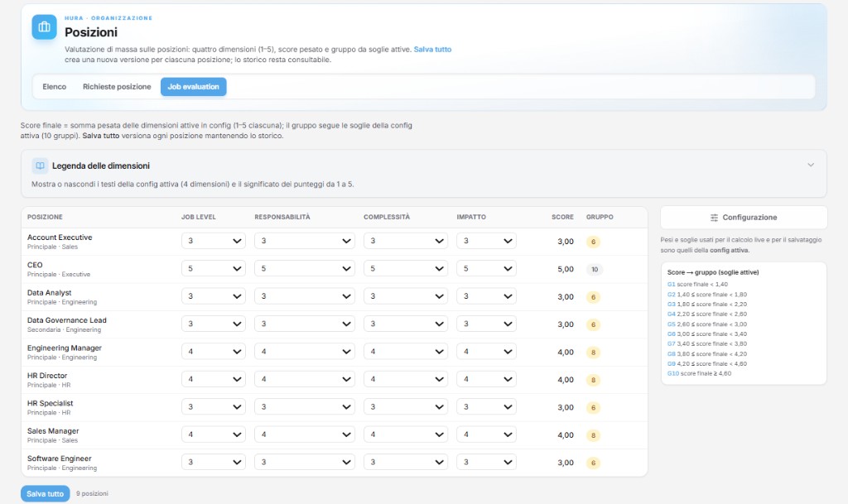Expand the Legenda delle dimensioni chevron

[x=810, y=166]
